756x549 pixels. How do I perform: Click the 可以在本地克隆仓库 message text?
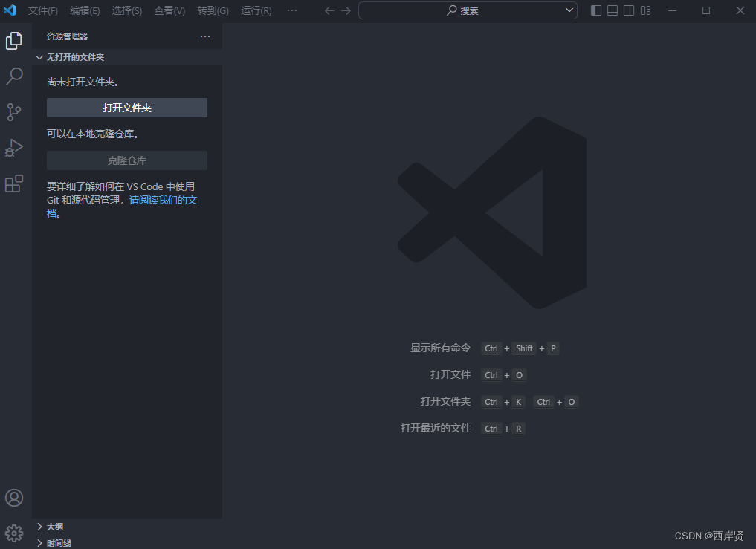pyautogui.click(x=93, y=134)
